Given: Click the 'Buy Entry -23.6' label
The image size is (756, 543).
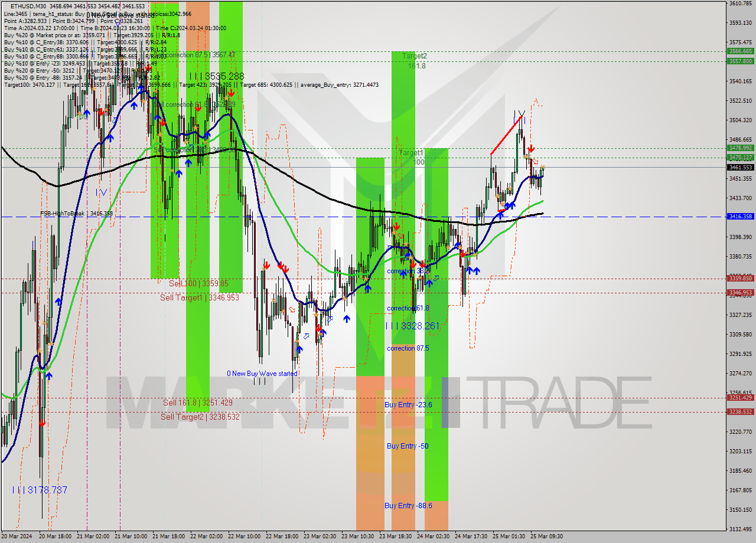Looking at the screenshot, I should (x=408, y=404).
